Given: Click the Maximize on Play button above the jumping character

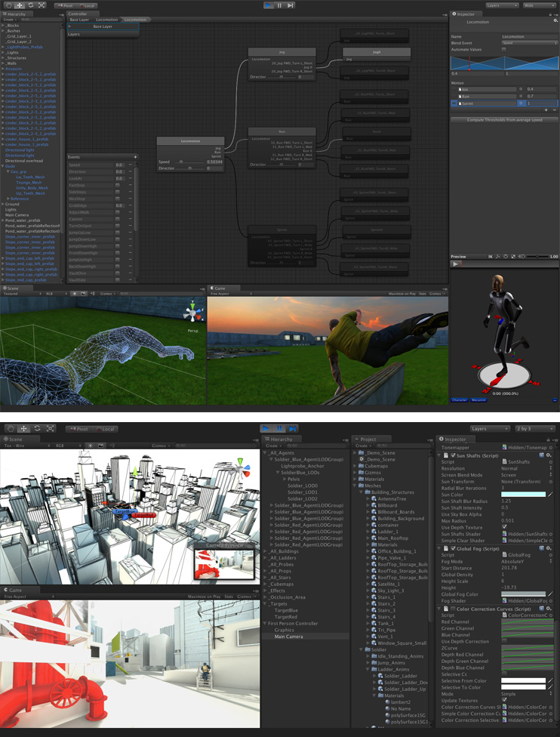Looking at the screenshot, I should [402, 293].
